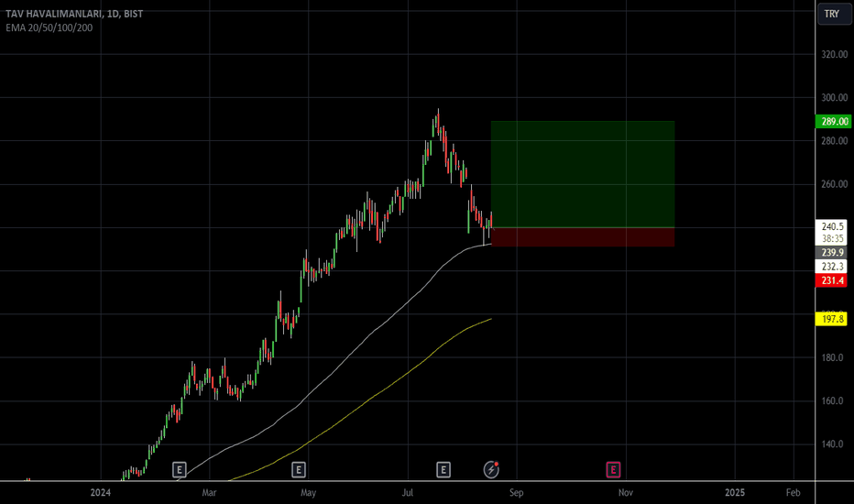Select the green profit zone of long position
This screenshot has width=854, height=504.
(x=583, y=174)
